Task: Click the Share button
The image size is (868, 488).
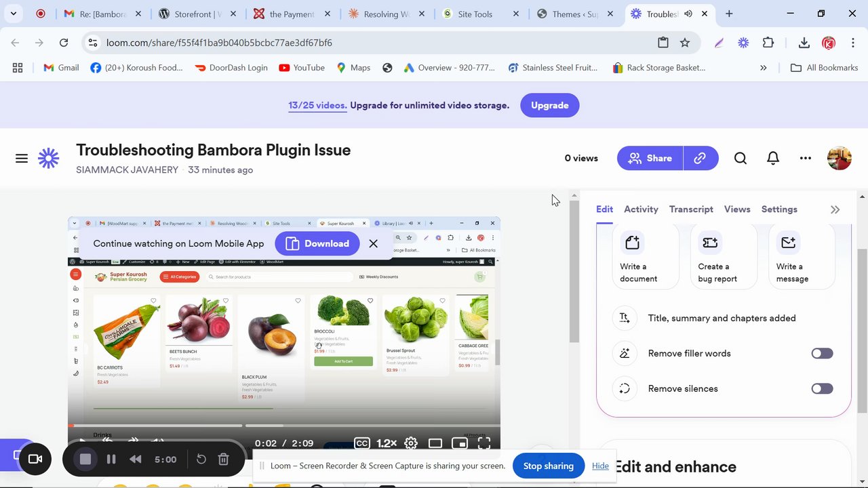Action: pos(650,158)
